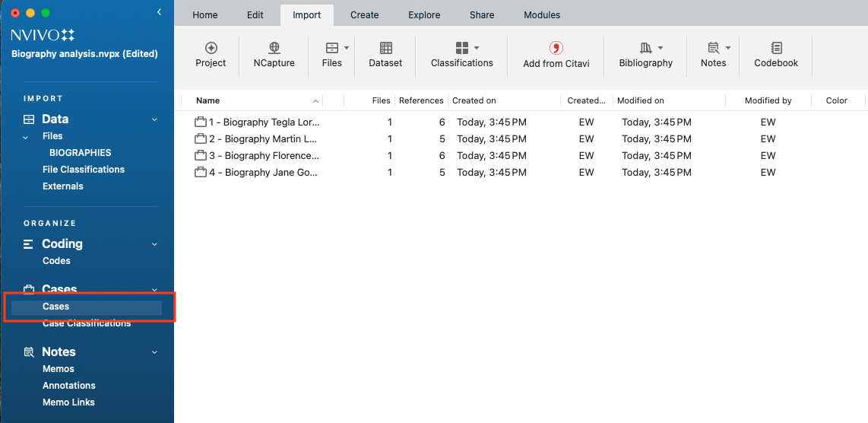Click the Classifications grid icon
This screenshot has height=423, width=868.
(461, 48)
